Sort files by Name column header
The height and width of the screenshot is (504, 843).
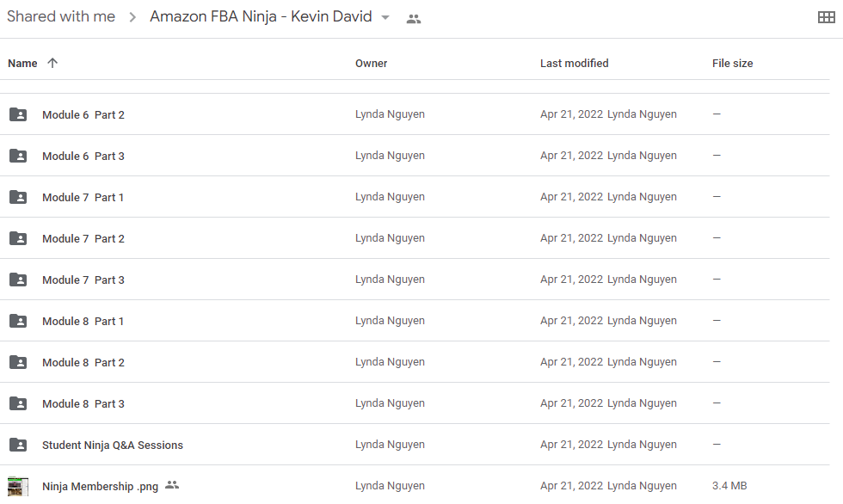point(22,64)
